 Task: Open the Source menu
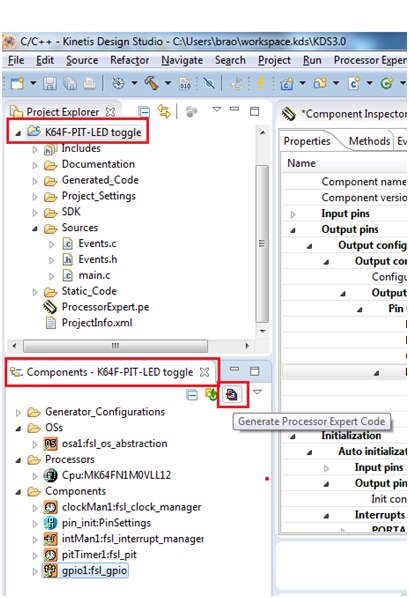82,60
